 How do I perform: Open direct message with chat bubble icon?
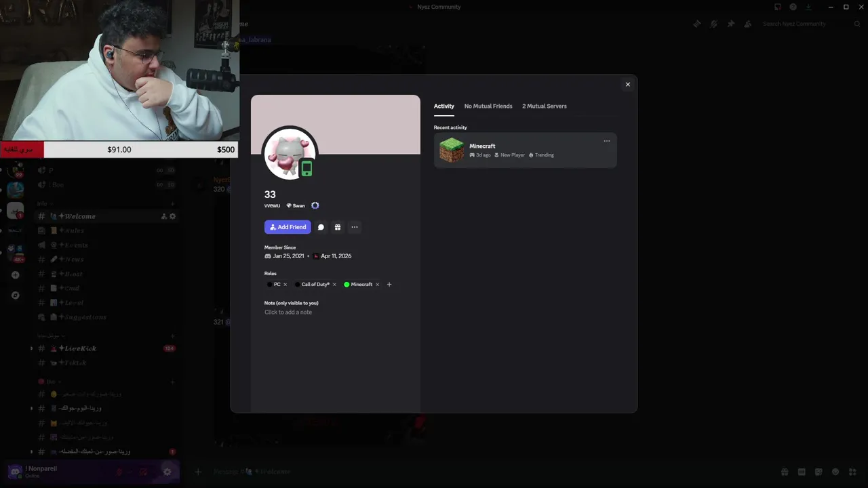click(x=321, y=227)
